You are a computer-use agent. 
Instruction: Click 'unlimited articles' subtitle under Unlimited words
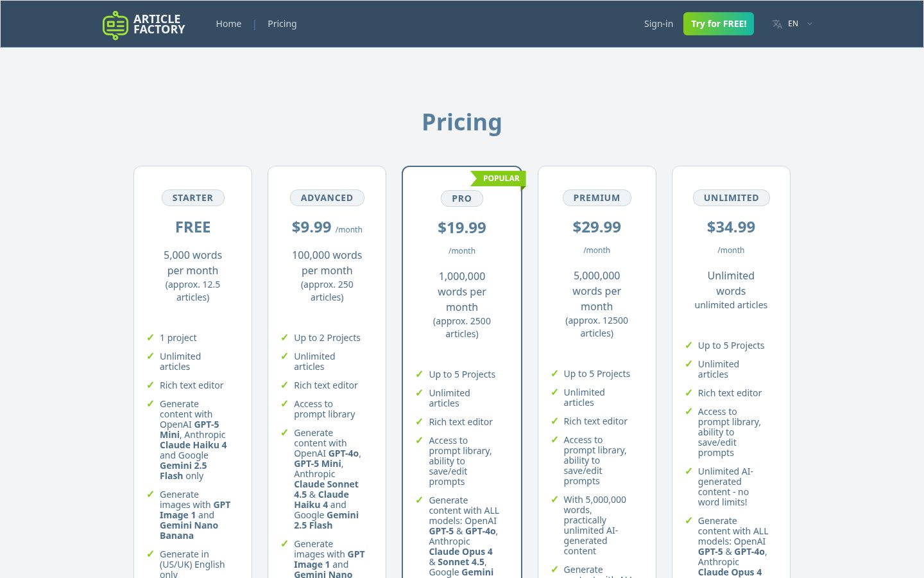pyautogui.click(x=731, y=305)
